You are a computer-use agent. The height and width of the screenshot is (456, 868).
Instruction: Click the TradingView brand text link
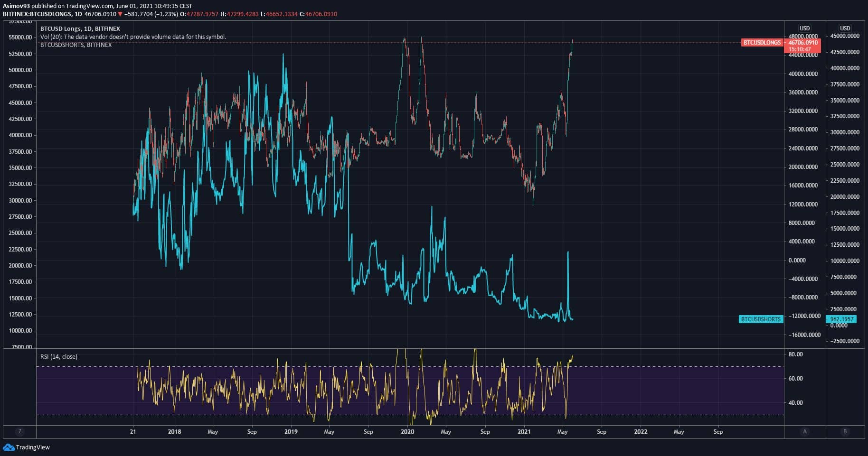33,447
